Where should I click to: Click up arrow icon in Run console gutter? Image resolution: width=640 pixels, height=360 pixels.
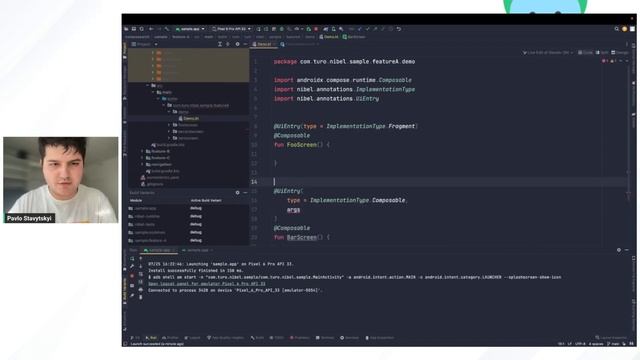click(141, 258)
